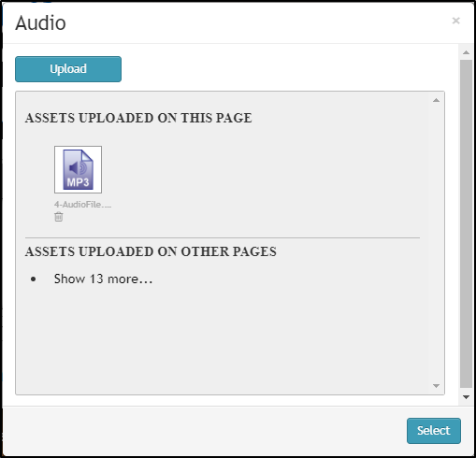Image resolution: width=476 pixels, height=458 pixels.
Task: Click Assets Uploaded On This Page heading
Action: pos(138,118)
